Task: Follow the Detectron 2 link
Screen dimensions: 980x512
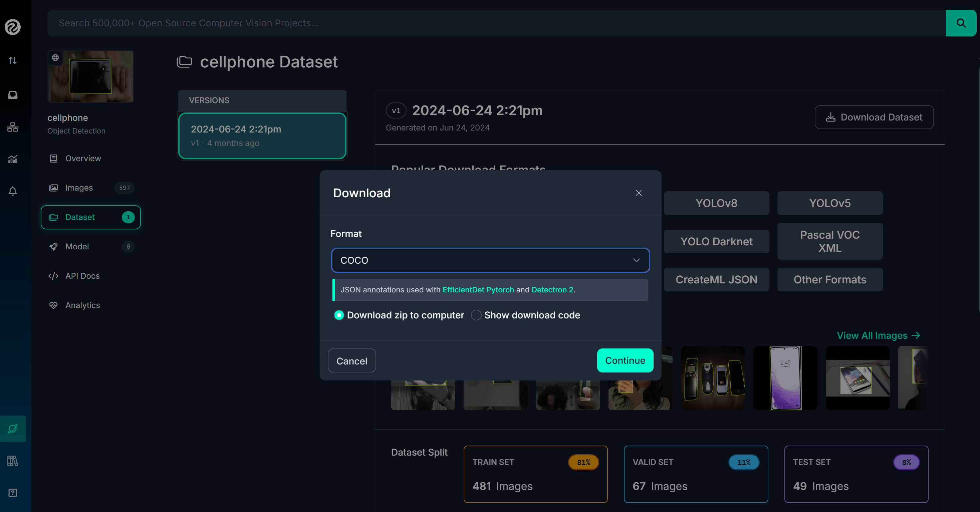Action: click(x=552, y=290)
